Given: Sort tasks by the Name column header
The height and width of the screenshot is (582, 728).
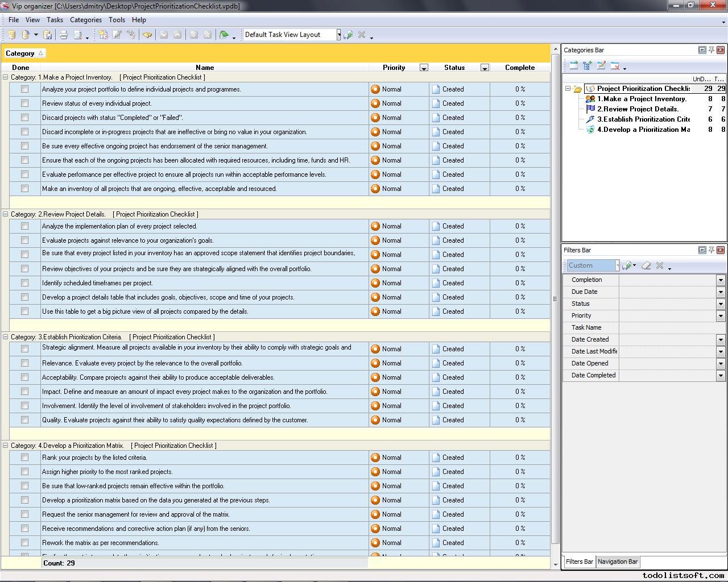Looking at the screenshot, I should [x=205, y=68].
